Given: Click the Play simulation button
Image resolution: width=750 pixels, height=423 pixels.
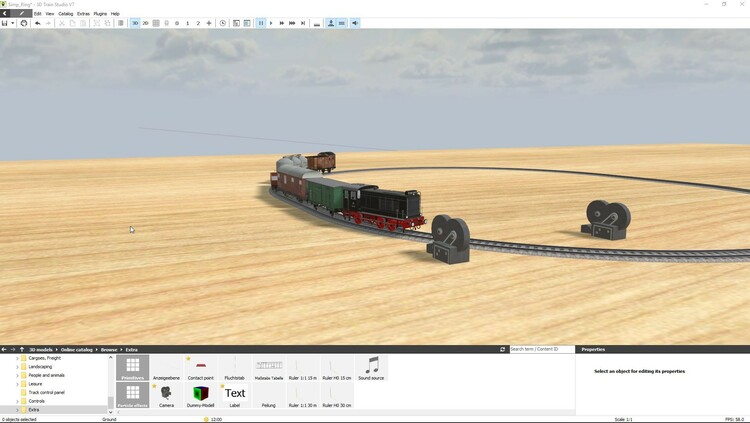Looking at the screenshot, I should click(x=271, y=23).
